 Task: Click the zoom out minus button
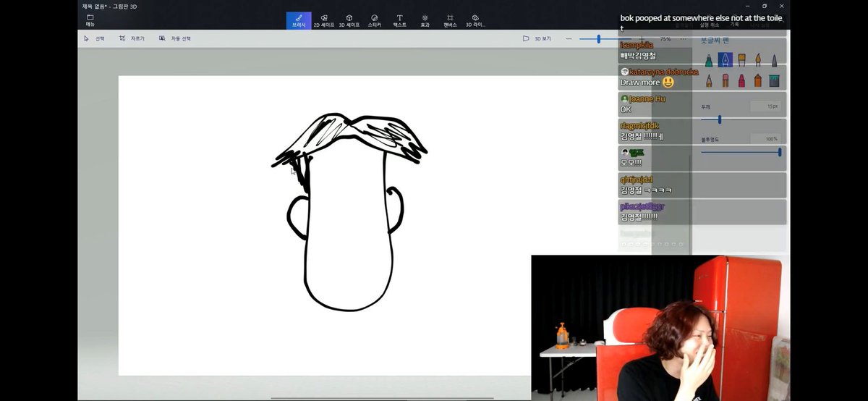pos(569,38)
